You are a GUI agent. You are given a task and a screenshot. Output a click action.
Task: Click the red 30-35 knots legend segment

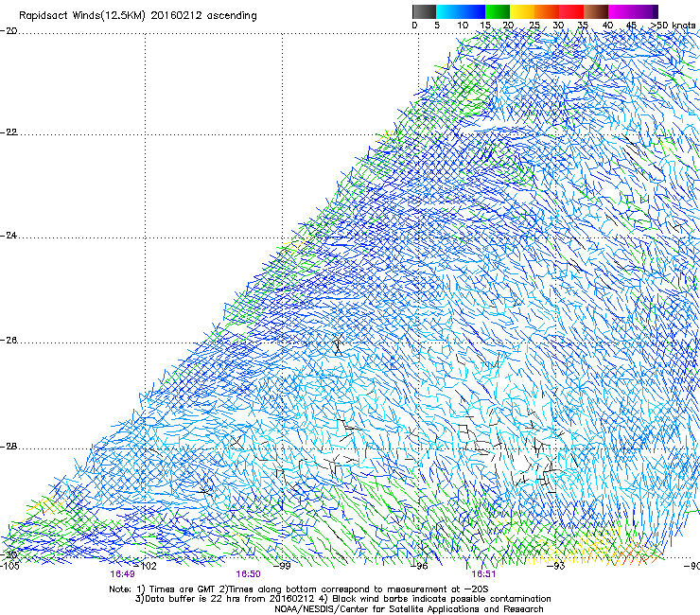(571, 11)
